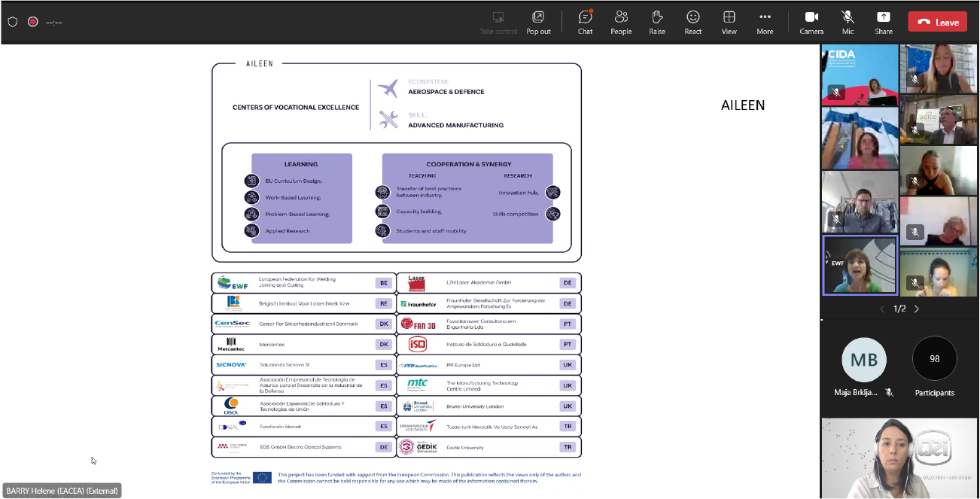Image resolution: width=980 pixels, height=499 pixels.
Task: Click 'Centers of Vocational Excellence' heading
Action: click(296, 108)
